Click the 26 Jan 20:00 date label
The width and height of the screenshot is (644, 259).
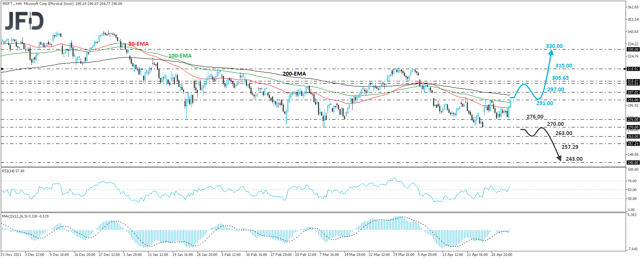(x=207, y=255)
